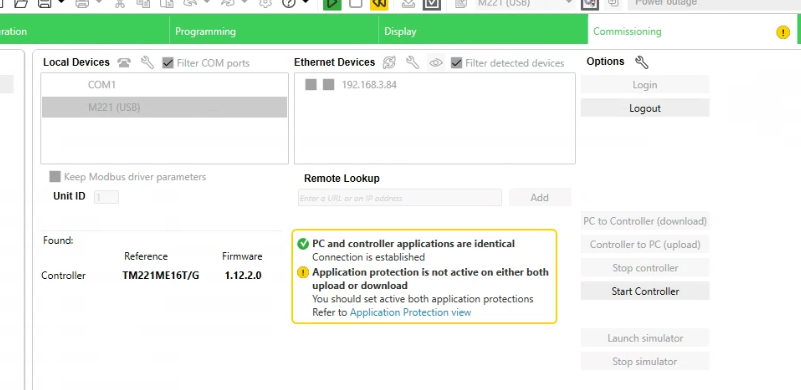Click the yellow warning icon in message box

(x=303, y=272)
